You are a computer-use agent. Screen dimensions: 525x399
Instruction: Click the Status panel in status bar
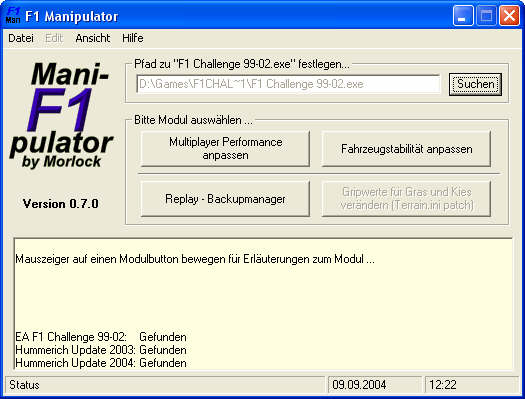tap(165, 385)
